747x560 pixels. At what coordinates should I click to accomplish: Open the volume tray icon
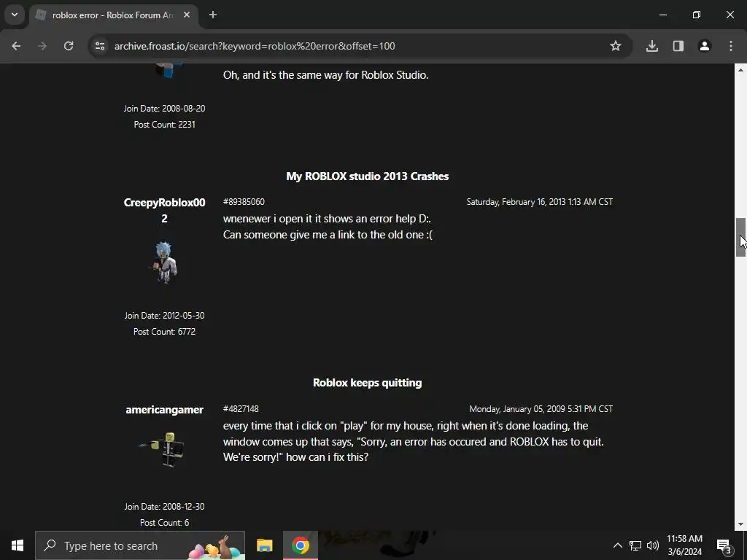(x=653, y=545)
